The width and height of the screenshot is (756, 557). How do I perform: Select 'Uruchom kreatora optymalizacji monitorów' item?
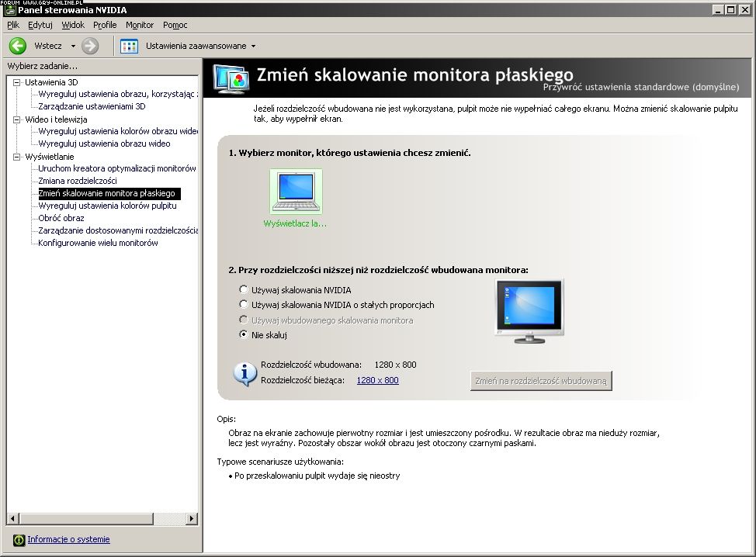click(117, 168)
